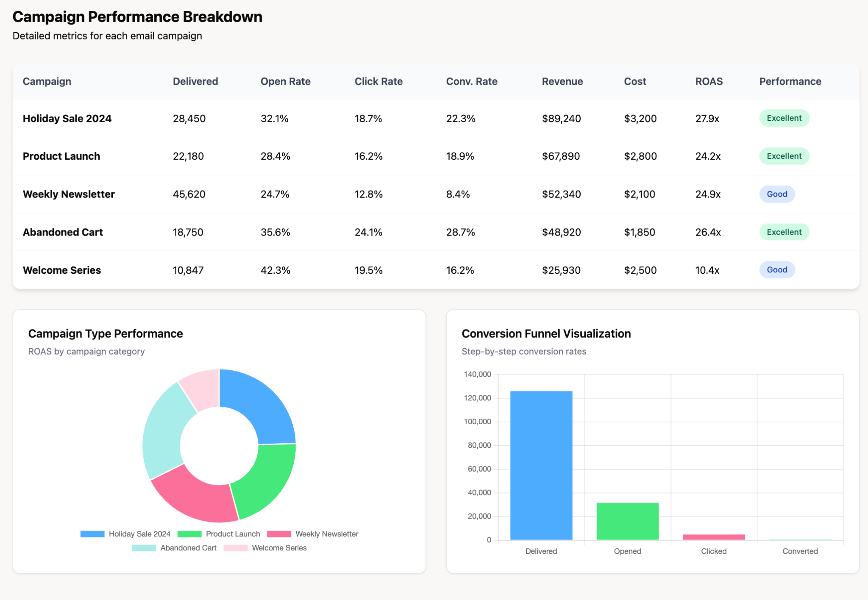The width and height of the screenshot is (868, 600).
Task: Click the pink Clicked funnel bar
Action: 714,537
